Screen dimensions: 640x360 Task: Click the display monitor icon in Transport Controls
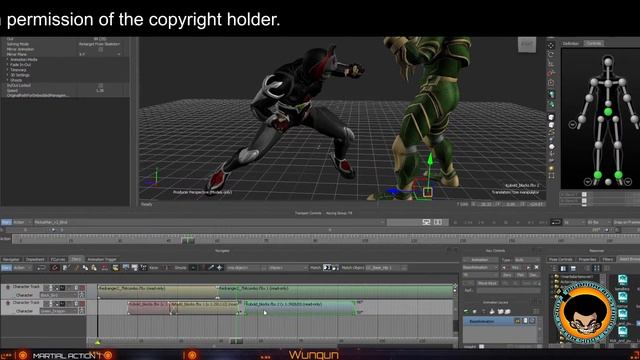click(427, 222)
